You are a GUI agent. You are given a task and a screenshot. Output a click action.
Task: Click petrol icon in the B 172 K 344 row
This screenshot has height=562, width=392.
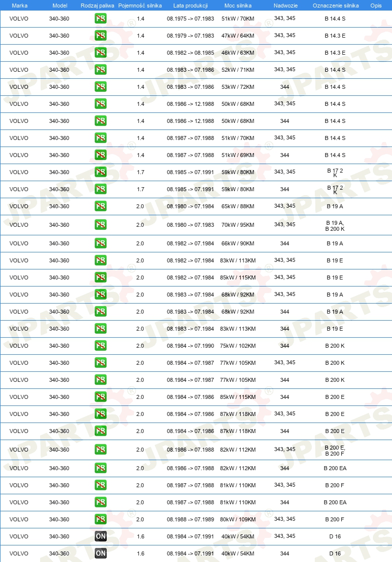pos(101,189)
